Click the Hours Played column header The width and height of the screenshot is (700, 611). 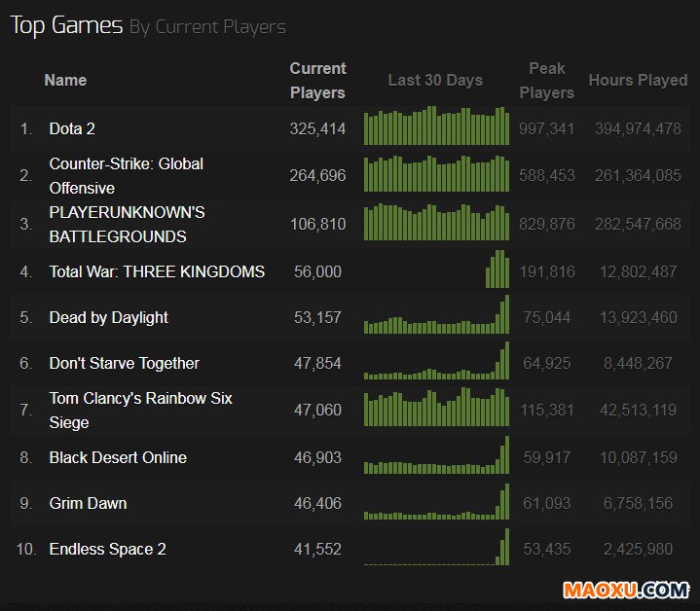(638, 81)
